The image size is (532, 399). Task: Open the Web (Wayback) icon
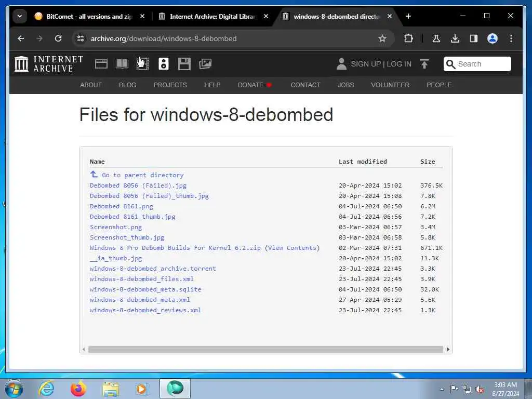101,64
